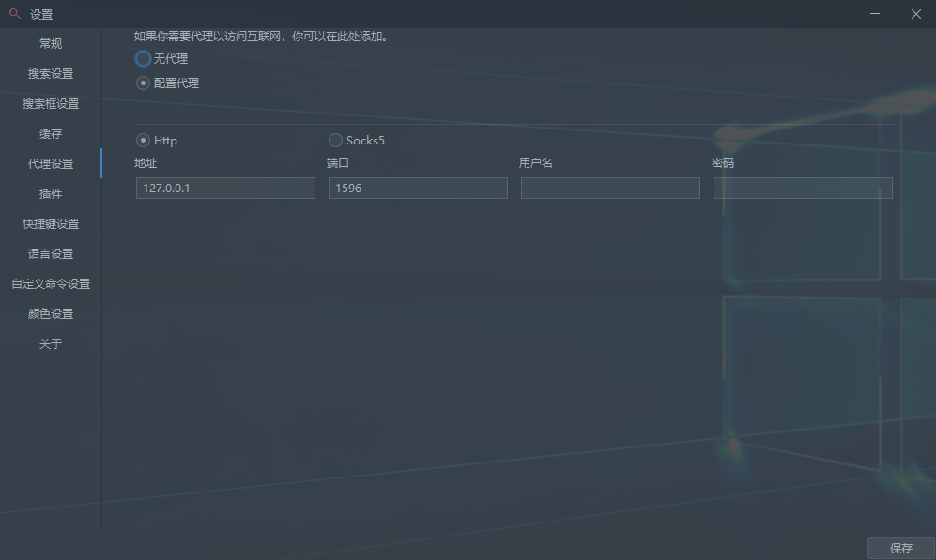Click the 地址 field with 127.0.0.1

tap(225, 188)
